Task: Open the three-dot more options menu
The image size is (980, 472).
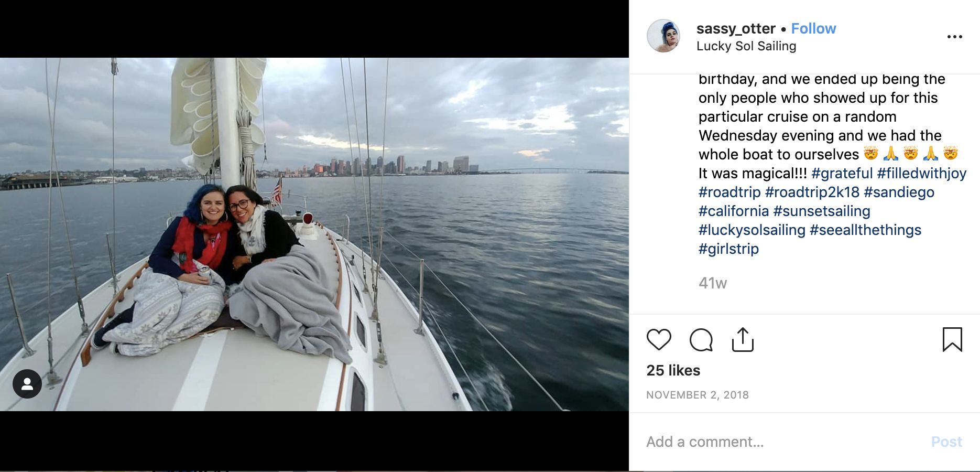Action: coord(954,37)
